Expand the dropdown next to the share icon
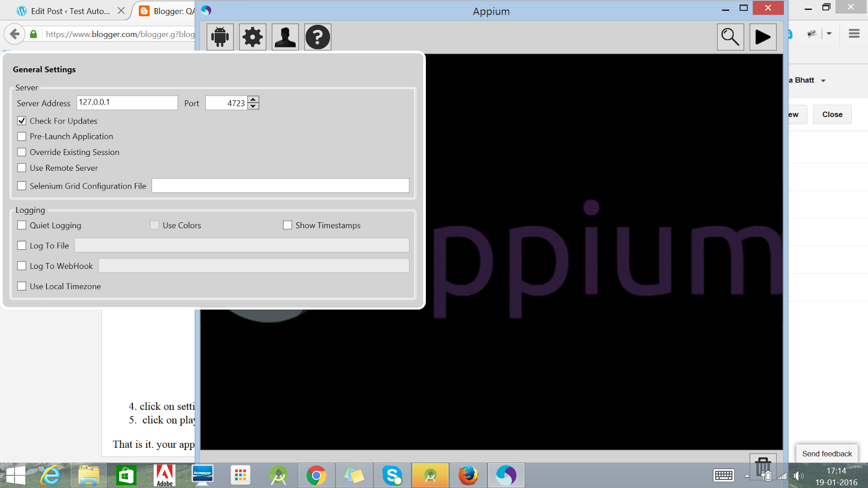868x488 pixels. [828, 34]
